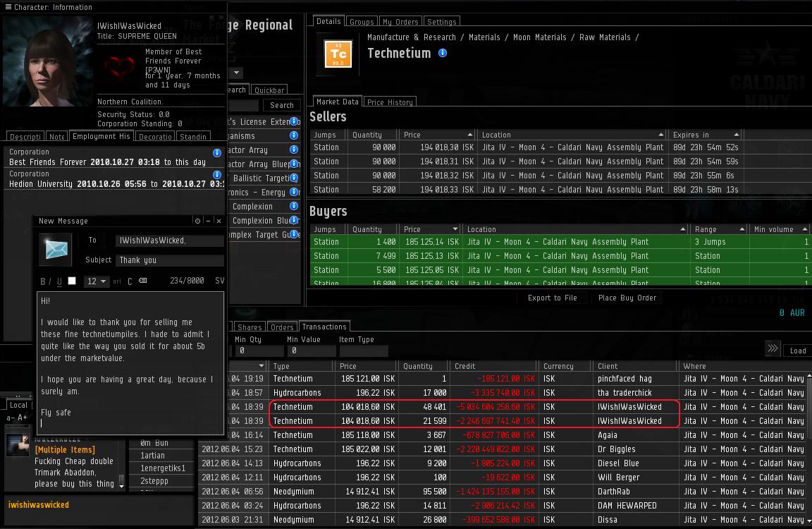This screenshot has width=812, height=529.
Task: Open wallet Shares tab
Action: 250,327
